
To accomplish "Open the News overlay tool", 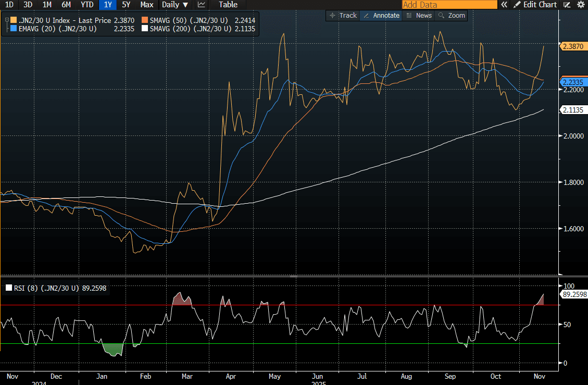I will (x=419, y=16).
